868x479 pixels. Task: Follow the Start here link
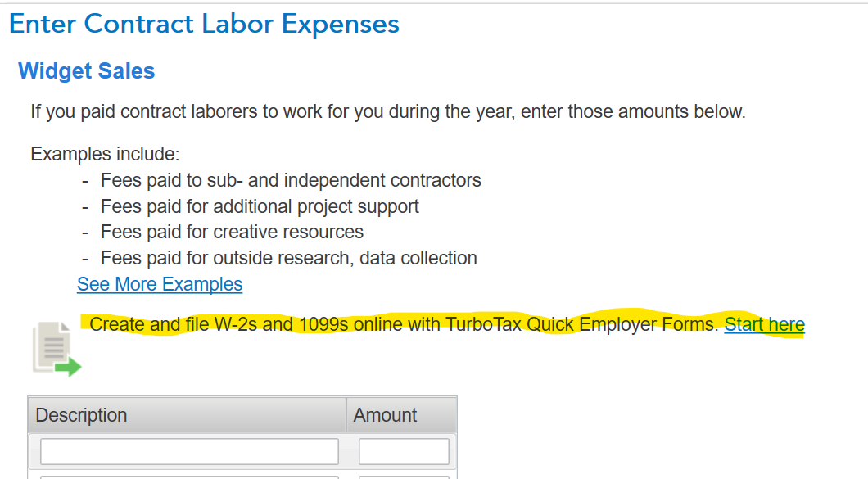tap(764, 324)
